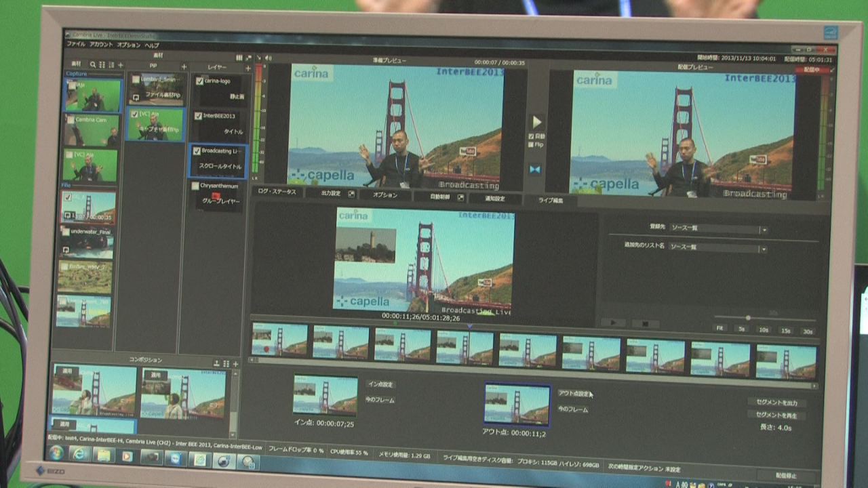This screenshot has width=868, height=488.
Task: Set the timeline zoom to 30s
Action: tap(807, 331)
